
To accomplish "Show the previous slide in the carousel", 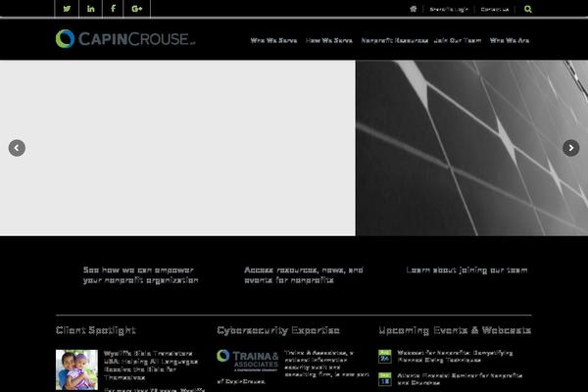I will pos(17,148).
